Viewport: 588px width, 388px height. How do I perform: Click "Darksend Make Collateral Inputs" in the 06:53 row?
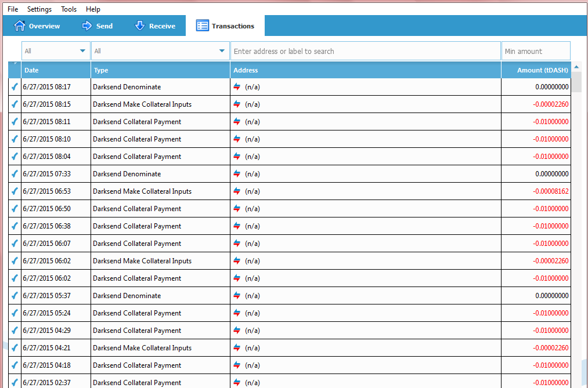click(x=142, y=191)
